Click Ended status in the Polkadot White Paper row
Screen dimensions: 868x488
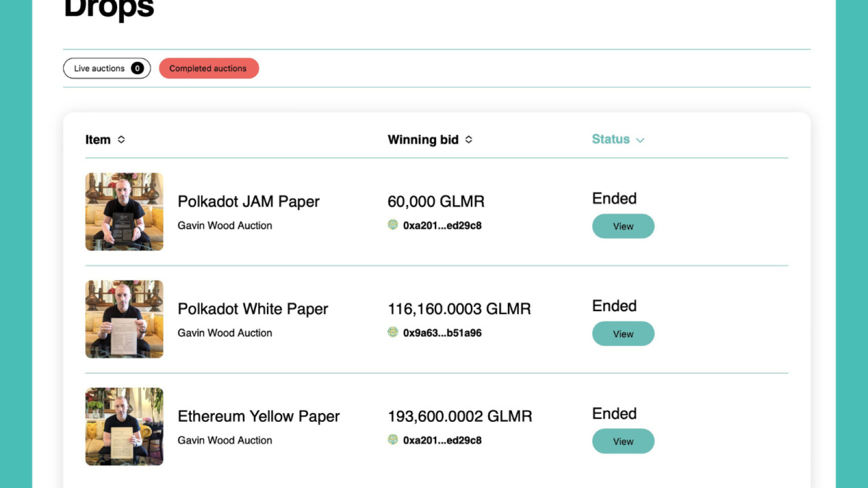[614, 306]
